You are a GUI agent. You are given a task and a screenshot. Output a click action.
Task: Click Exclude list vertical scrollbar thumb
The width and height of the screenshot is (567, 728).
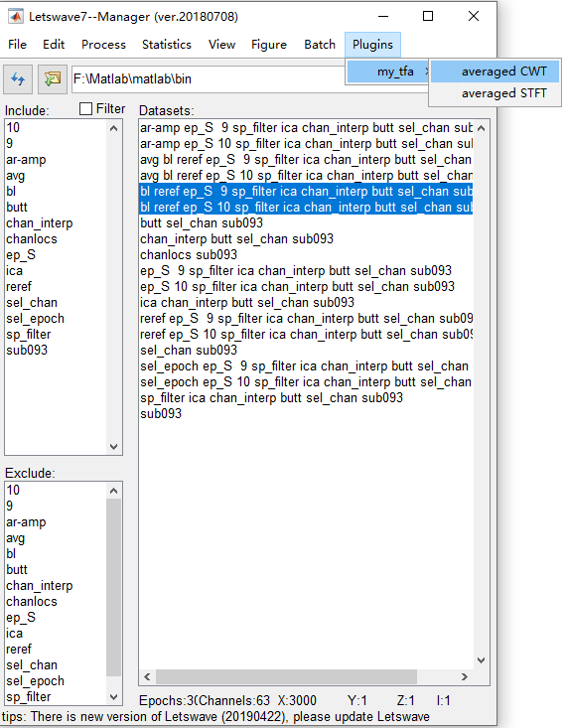tap(114, 587)
